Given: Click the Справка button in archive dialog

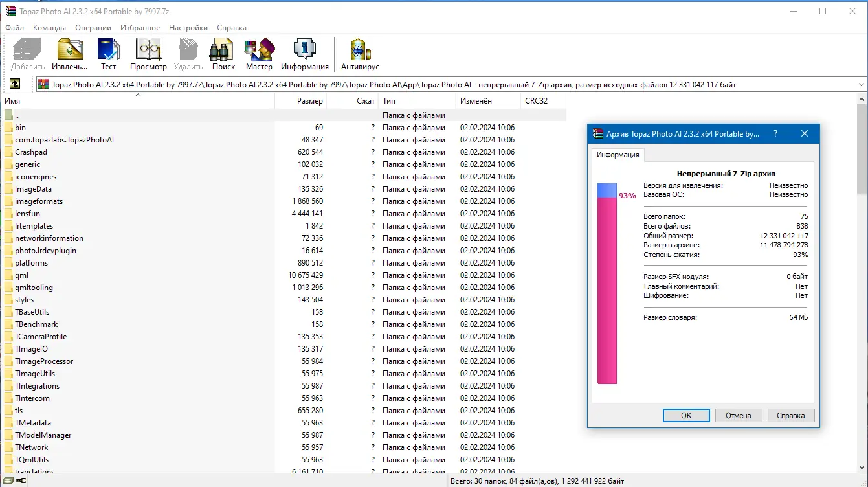Looking at the screenshot, I should (790, 416).
